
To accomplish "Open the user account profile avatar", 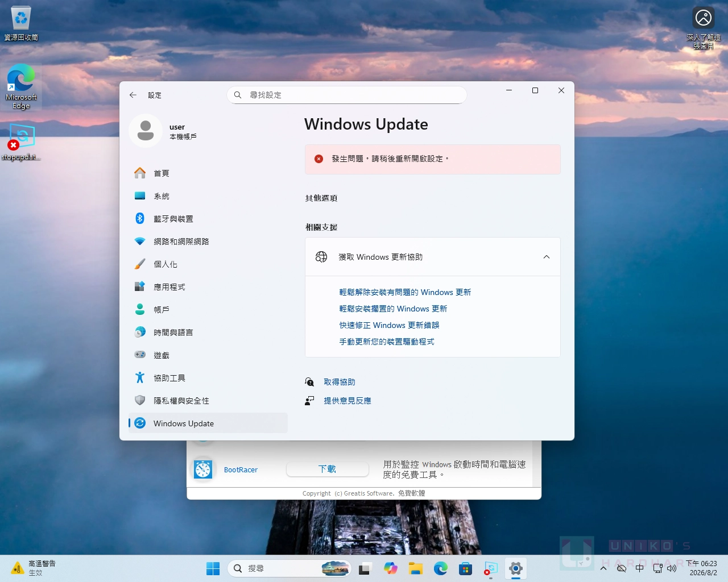I will point(146,131).
